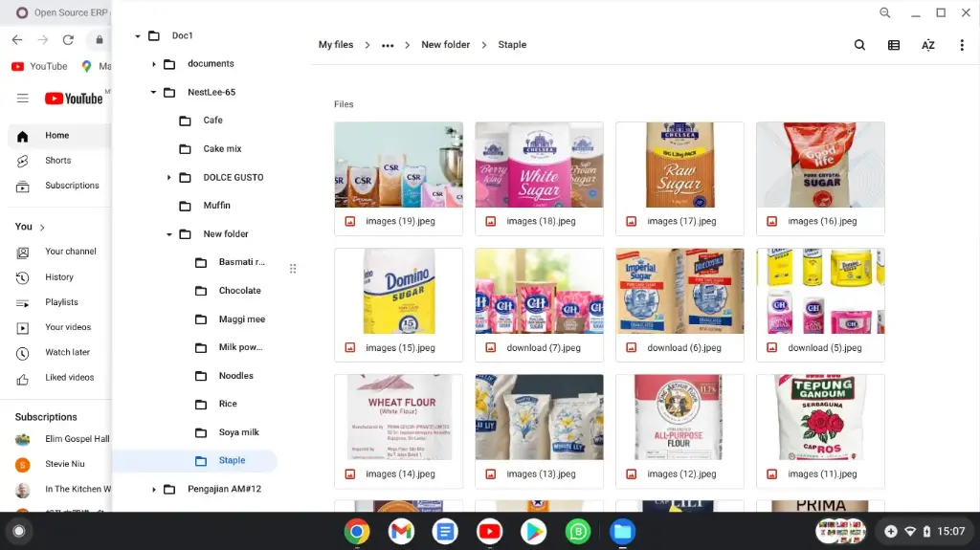Open Play Store from the shelf
Screen dimensions: 980x550
534,531
